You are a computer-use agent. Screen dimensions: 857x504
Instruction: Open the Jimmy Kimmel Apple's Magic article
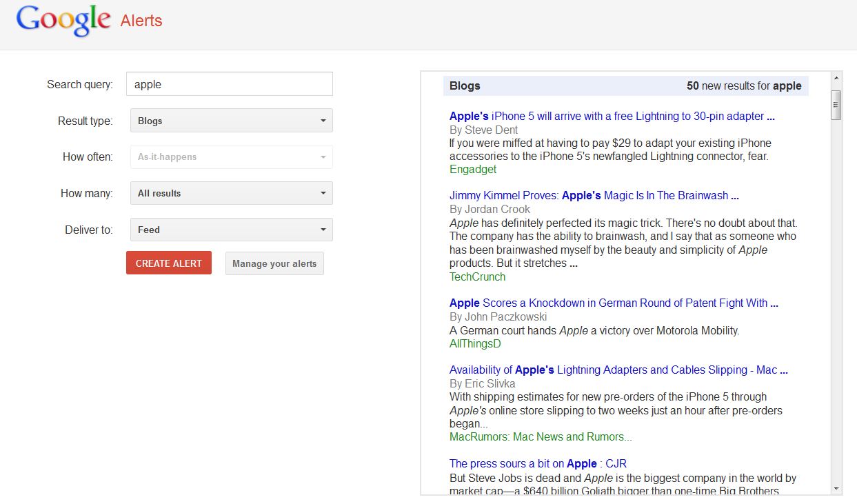point(594,196)
